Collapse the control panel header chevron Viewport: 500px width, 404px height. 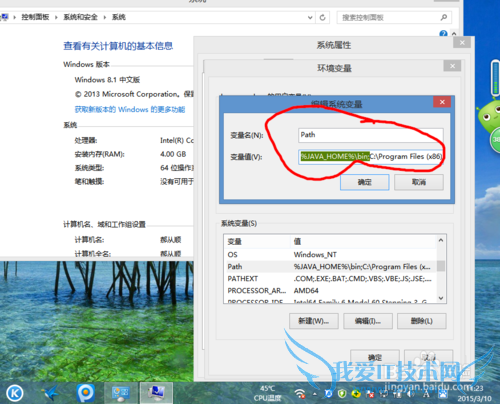454,33
